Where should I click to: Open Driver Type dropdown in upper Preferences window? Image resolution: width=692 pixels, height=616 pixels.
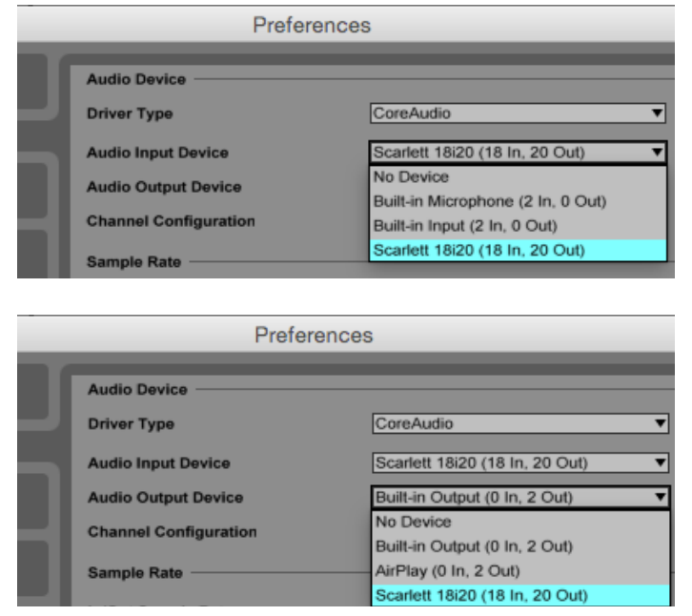click(x=516, y=113)
